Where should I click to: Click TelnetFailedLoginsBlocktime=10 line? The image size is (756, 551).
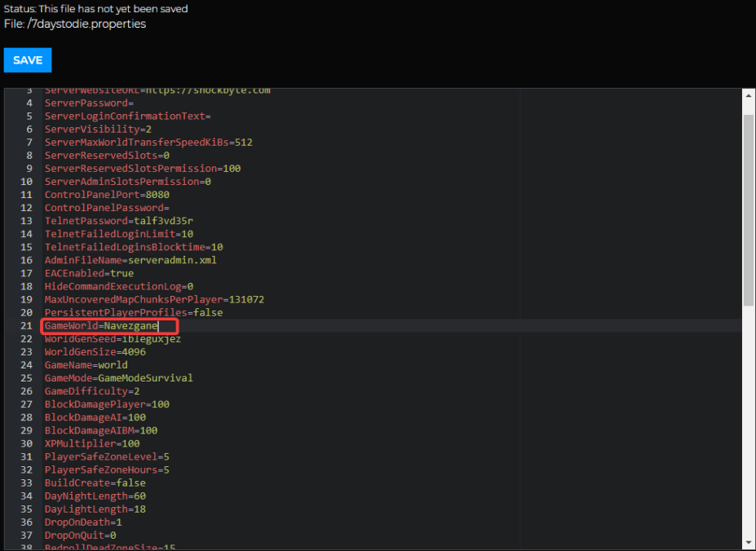(x=134, y=247)
